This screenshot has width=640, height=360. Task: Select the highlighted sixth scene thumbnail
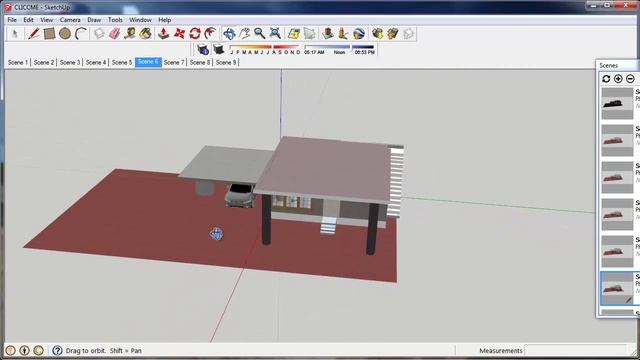click(617, 288)
